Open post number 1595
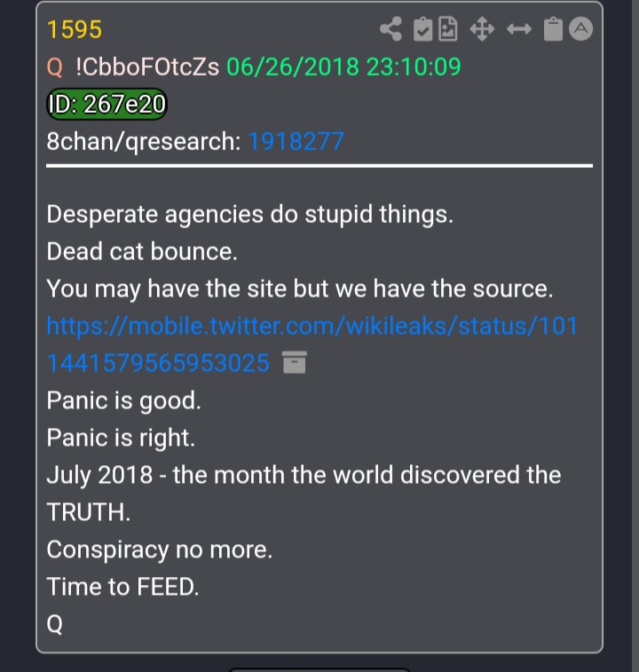The image size is (639, 672). [x=75, y=29]
